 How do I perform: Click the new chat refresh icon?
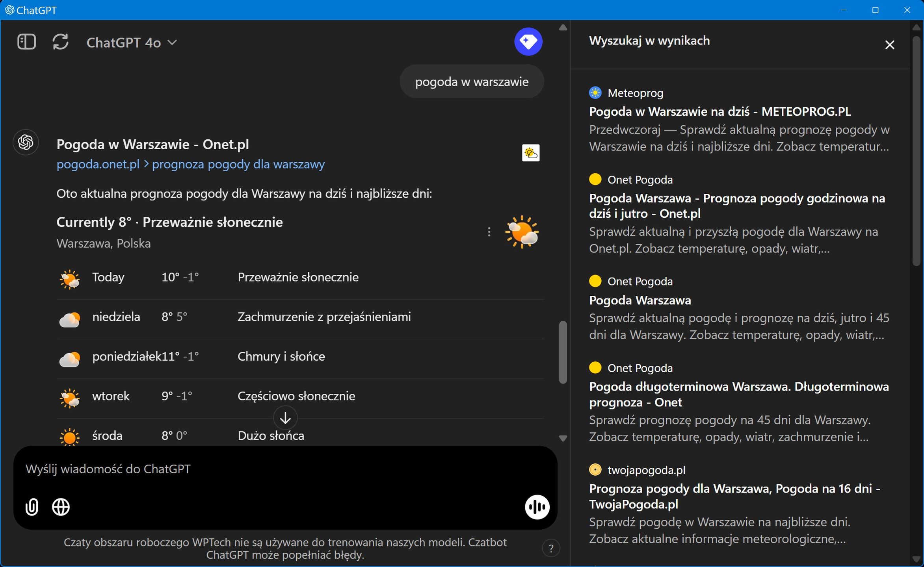click(x=60, y=42)
